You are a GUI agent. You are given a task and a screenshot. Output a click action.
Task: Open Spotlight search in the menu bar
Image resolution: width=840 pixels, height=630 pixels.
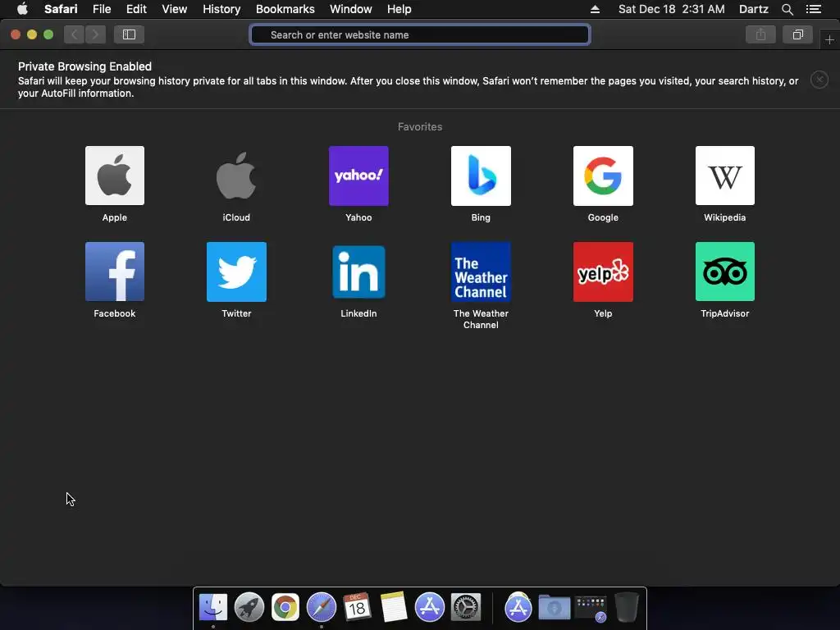pyautogui.click(x=787, y=9)
